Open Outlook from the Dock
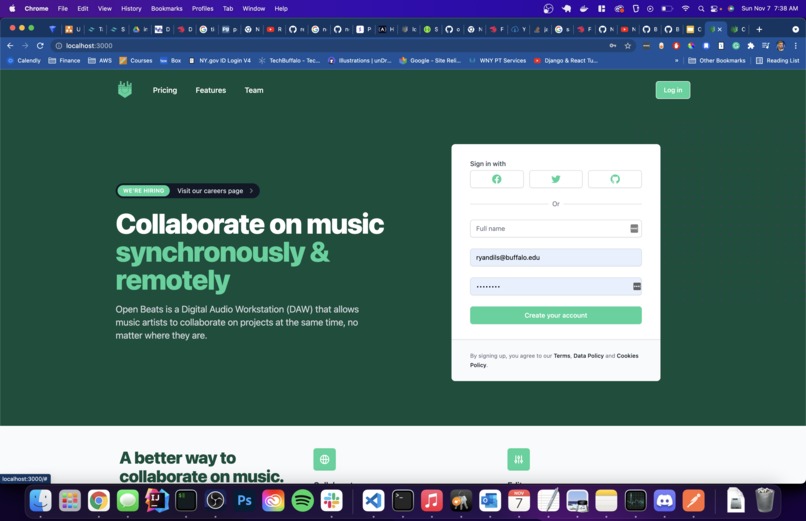Screen dimensions: 806x521 click(x=489, y=500)
